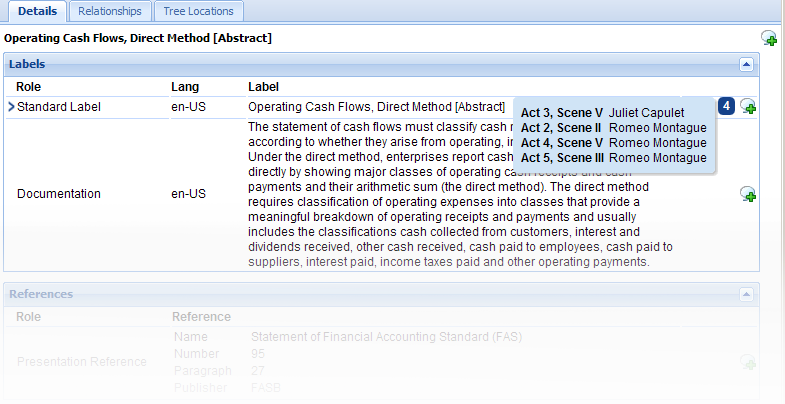Image resolution: width=785 pixels, height=404 pixels.
Task: Click the Paragraph value 27
Action: click(257, 371)
